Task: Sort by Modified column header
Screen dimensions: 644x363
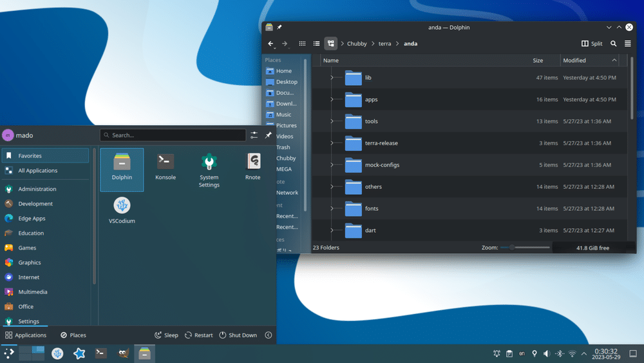Action: (x=589, y=61)
